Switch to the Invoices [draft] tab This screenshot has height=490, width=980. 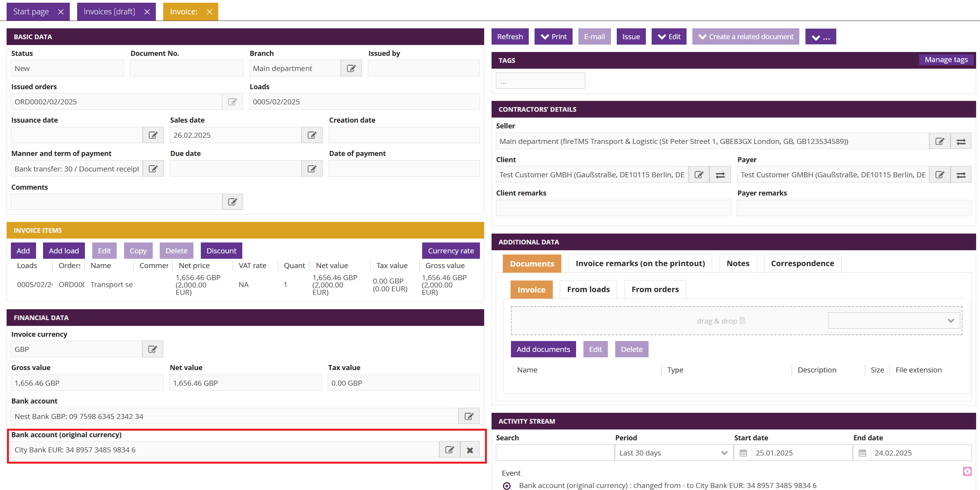[x=109, y=12]
